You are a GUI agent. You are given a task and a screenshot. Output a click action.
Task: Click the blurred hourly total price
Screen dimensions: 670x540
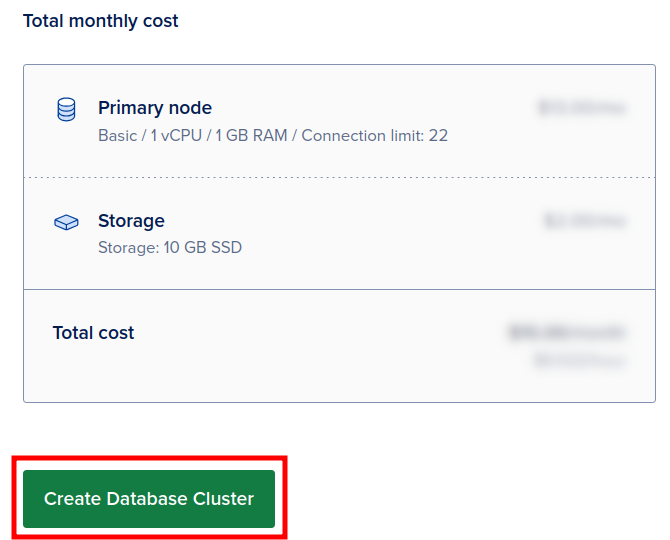coord(579,359)
